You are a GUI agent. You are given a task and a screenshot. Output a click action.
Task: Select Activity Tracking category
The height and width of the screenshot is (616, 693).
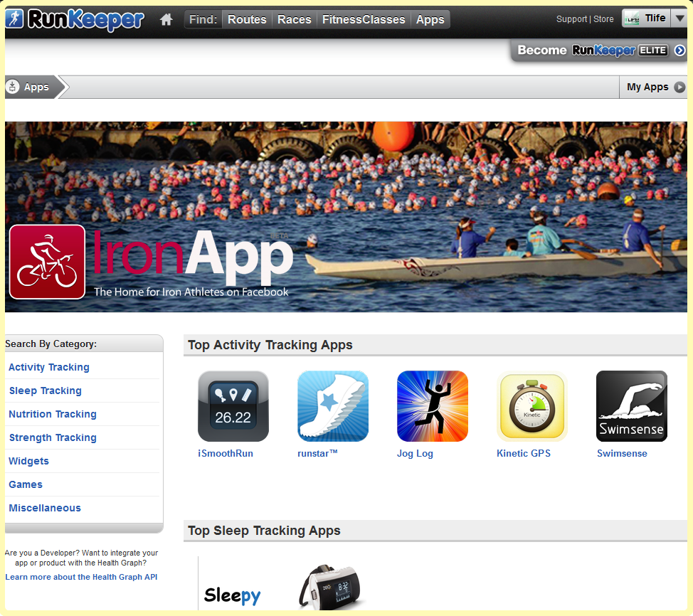(x=49, y=367)
